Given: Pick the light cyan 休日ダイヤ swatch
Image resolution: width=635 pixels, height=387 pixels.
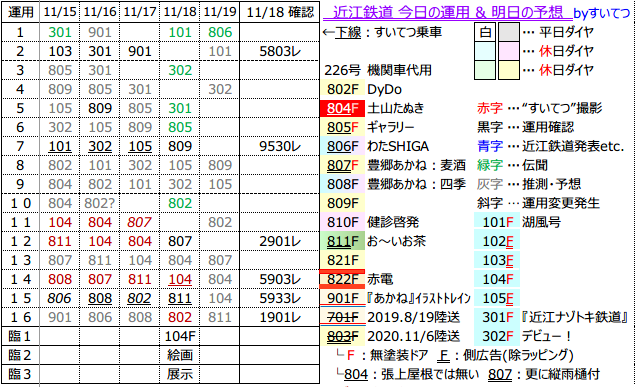Looking at the screenshot, I should [x=485, y=51].
